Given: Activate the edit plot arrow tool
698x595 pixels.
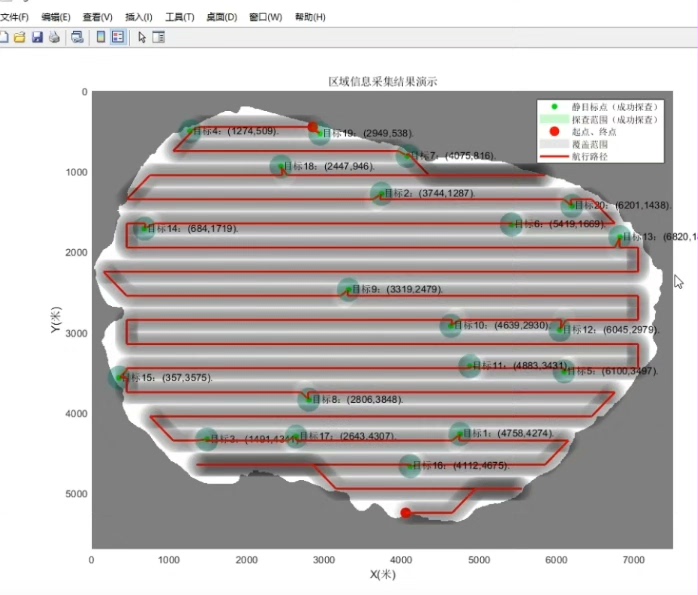Looking at the screenshot, I should (142, 37).
